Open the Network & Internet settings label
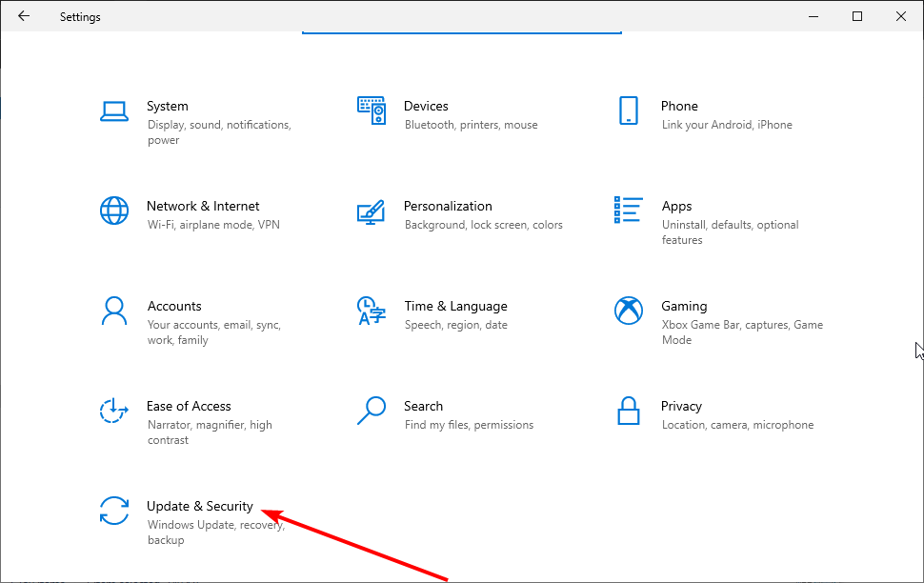The image size is (924, 583). (203, 206)
